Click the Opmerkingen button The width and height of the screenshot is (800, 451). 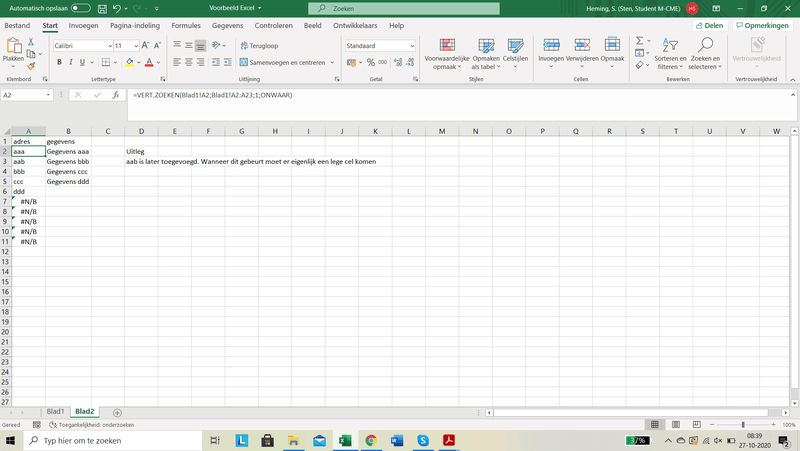[765, 25]
